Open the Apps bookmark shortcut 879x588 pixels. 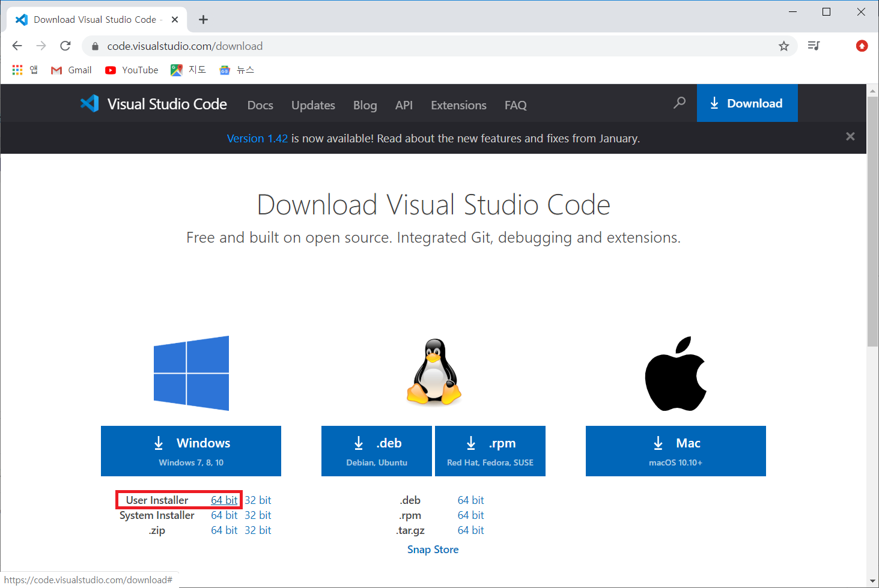(25, 70)
